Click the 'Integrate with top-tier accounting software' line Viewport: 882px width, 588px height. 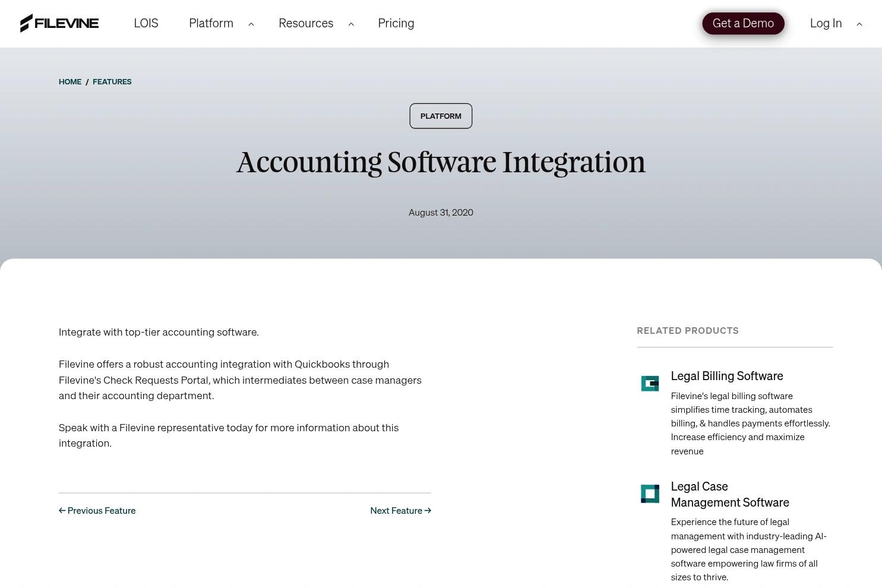click(159, 332)
